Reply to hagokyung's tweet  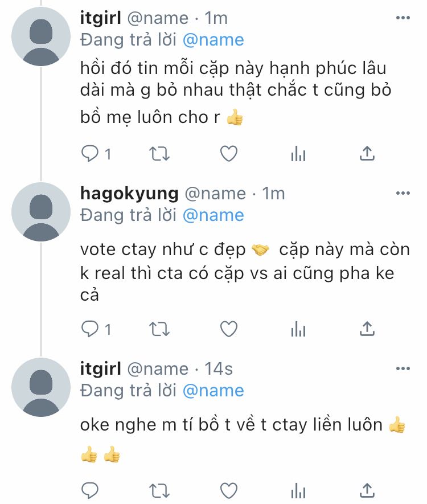pyautogui.click(x=90, y=329)
